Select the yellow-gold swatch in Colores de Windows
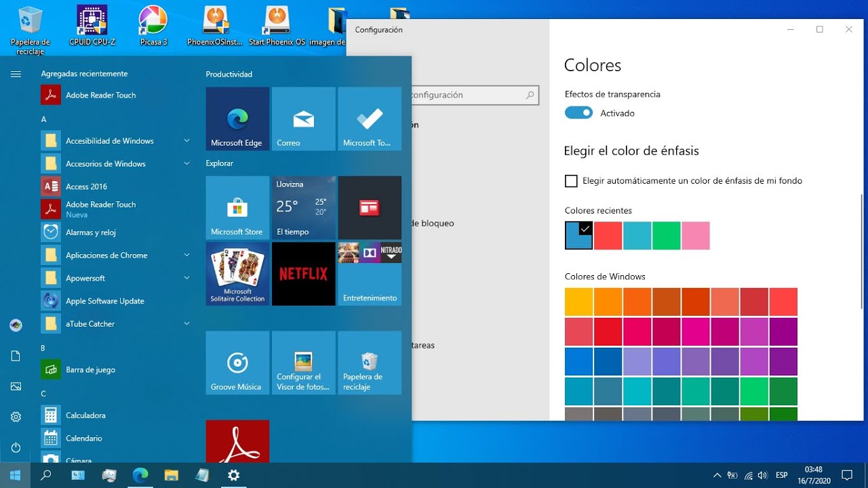Viewport: 868px width, 488px height. pyautogui.click(x=579, y=302)
